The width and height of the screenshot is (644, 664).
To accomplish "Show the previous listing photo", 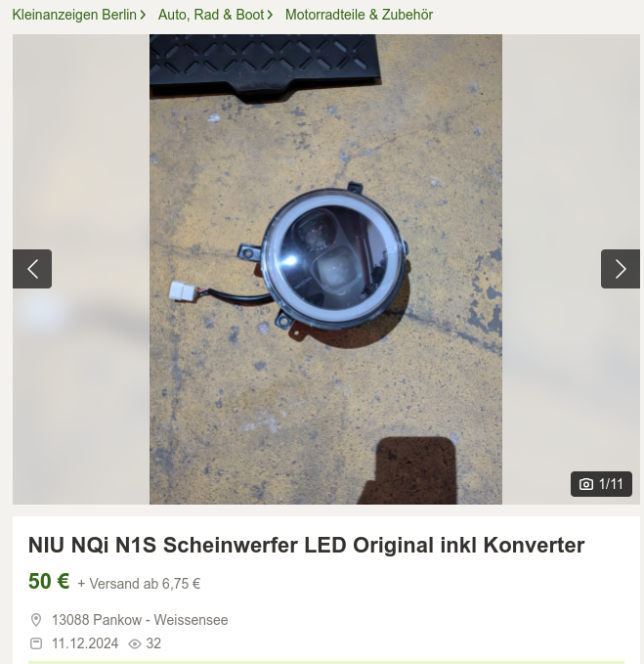I will click(32, 269).
